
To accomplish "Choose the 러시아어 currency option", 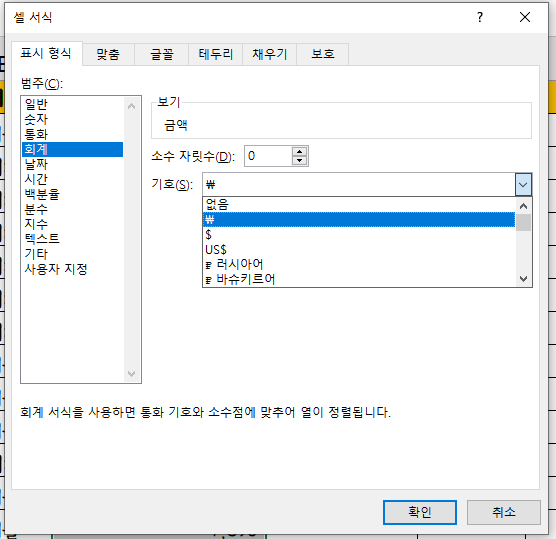I will 359,265.
